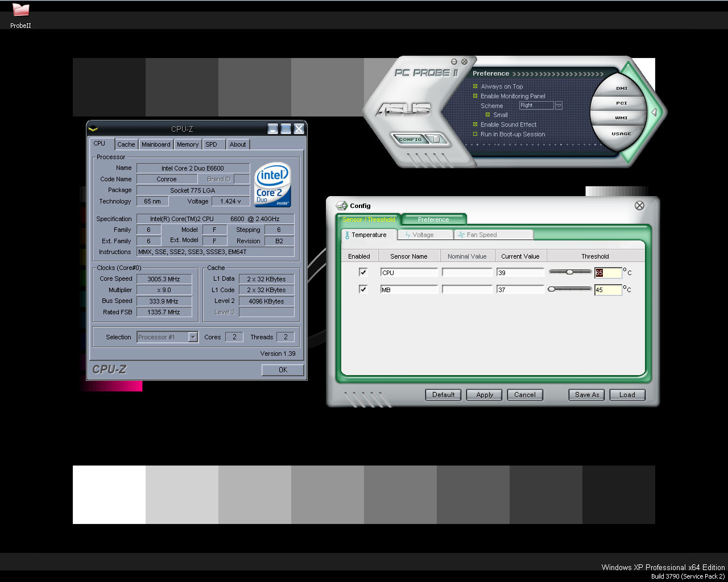Toggle Enable Sound Effect option
The height and width of the screenshot is (582, 728).
click(x=475, y=124)
